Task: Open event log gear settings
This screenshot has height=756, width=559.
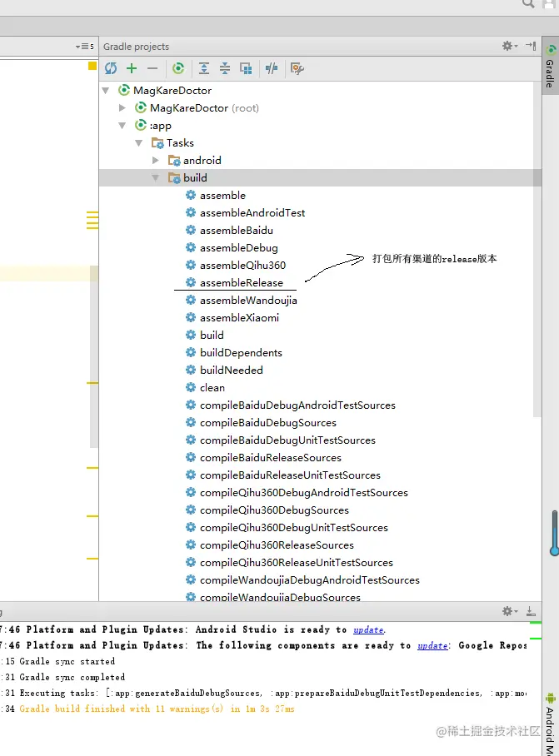Action: pos(509,611)
